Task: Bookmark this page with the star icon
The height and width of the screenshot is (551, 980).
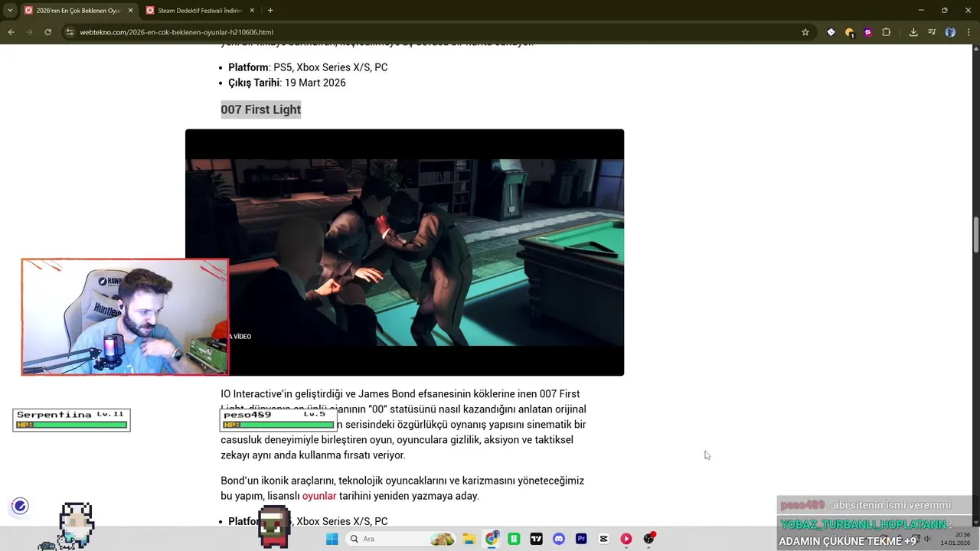Action: [805, 32]
